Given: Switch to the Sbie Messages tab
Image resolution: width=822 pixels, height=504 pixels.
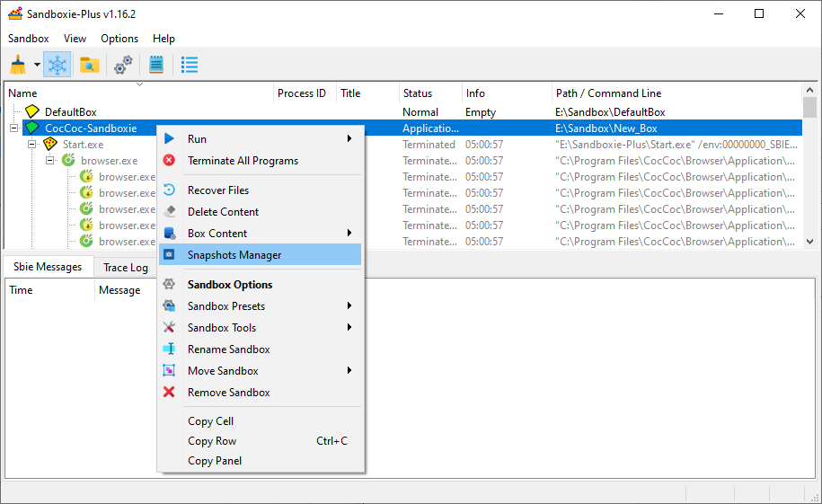Looking at the screenshot, I should (48, 267).
